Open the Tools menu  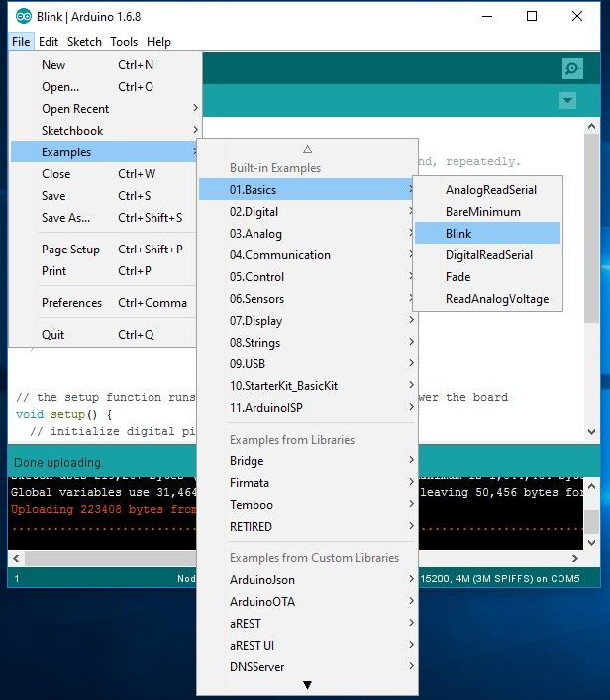pos(124,42)
